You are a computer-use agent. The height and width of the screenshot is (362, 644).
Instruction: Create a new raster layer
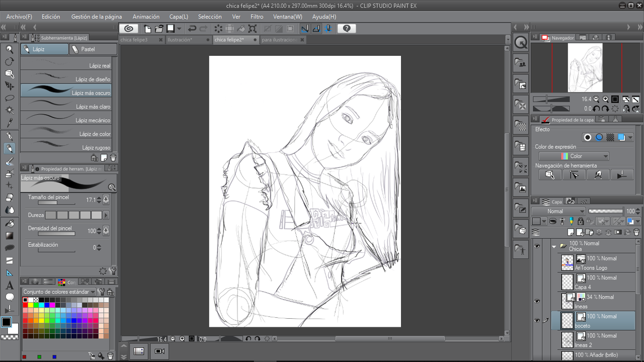click(x=571, y=232)
